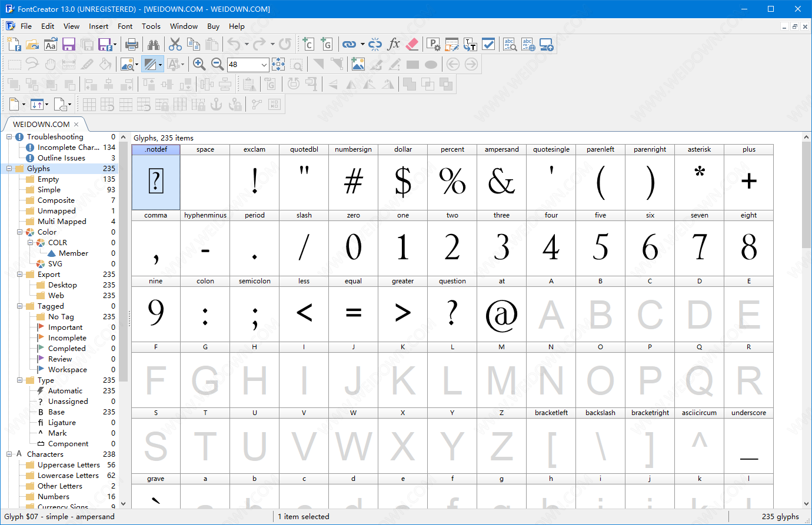Viewport: 812px width, 525px height.
Task: Collapse the Characters tree node
Action: pyautogui.click(x=9, y=454)
